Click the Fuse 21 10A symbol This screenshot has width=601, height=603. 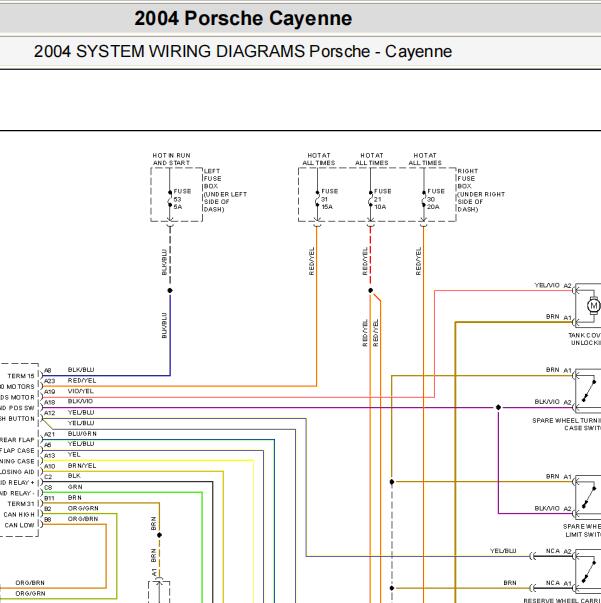pyautogui.click(x=371, y=199)
